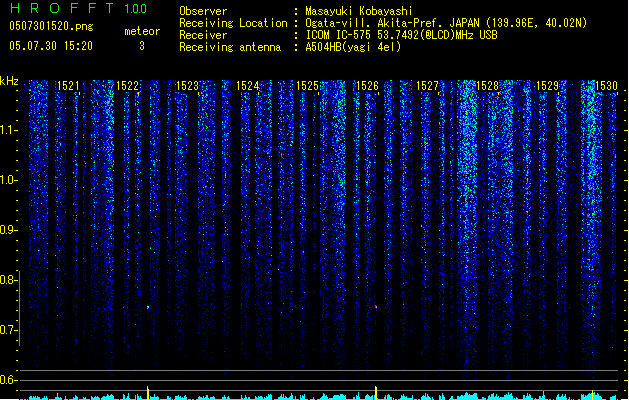
Task: Click version number 1.0.0
Action: pyautogui.click(x=136, y=8)
